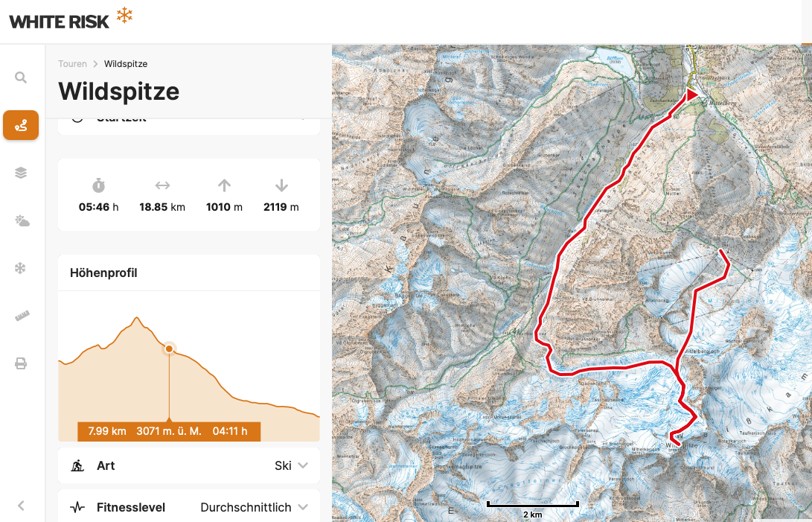Screen dimensions: 812x522
Task: Click the skier icon beside Art
Action: click(77, 465)
